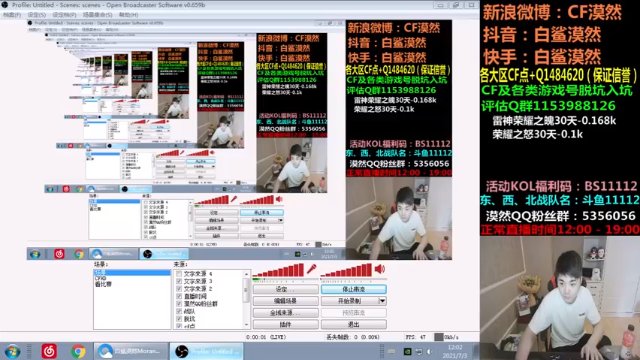Mute the microphone via the red mic icon
Viewport: 640px width, 360px height.
(311, 269)
